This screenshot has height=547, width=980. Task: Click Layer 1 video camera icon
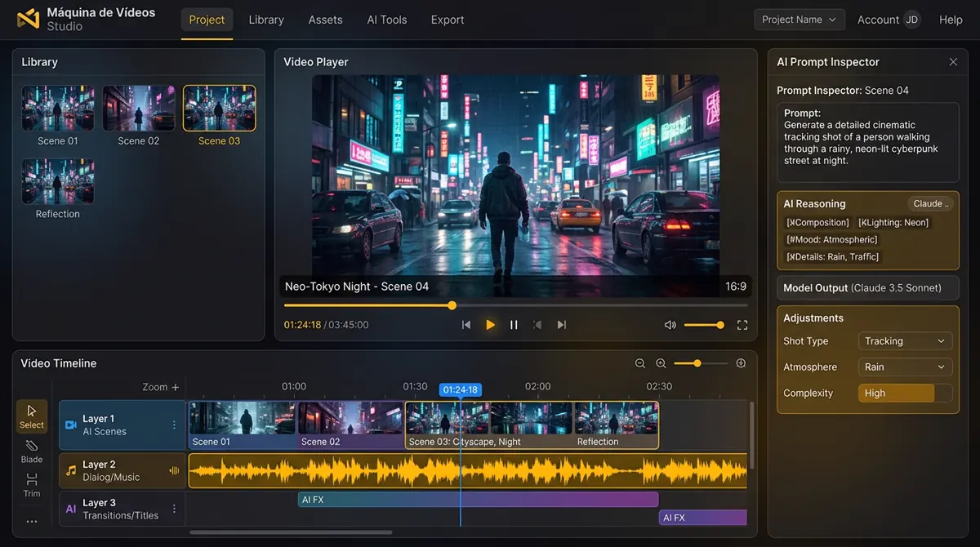coord(71,425)
